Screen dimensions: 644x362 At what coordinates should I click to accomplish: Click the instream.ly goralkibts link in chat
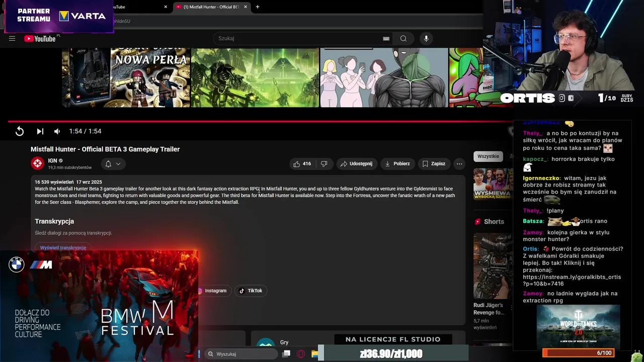click(572, 281)
